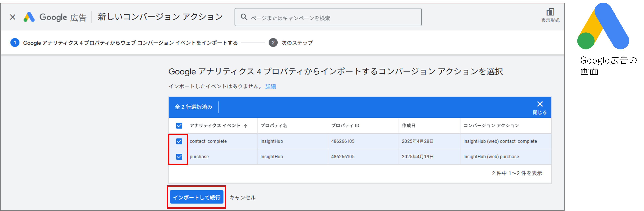This screenshot has height=211, width=644.
Task: Click the インポートして続行 button
Action: click(196, 197)
